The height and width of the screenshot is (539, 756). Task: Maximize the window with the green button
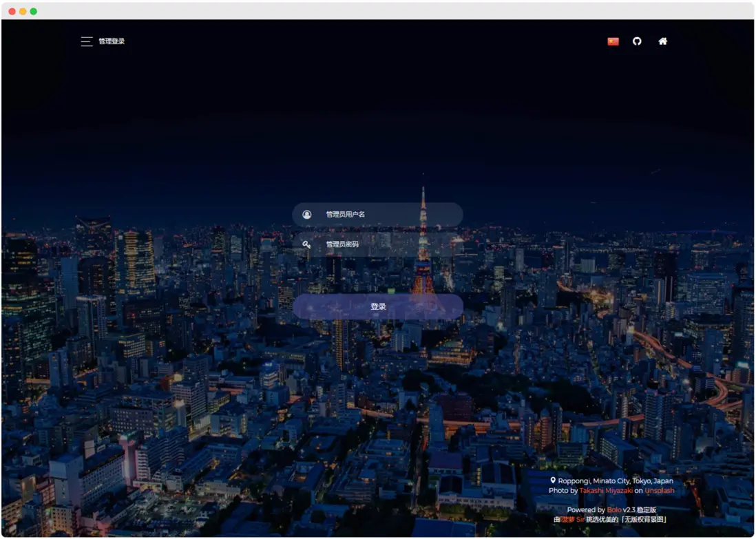(x=33, y=12)
